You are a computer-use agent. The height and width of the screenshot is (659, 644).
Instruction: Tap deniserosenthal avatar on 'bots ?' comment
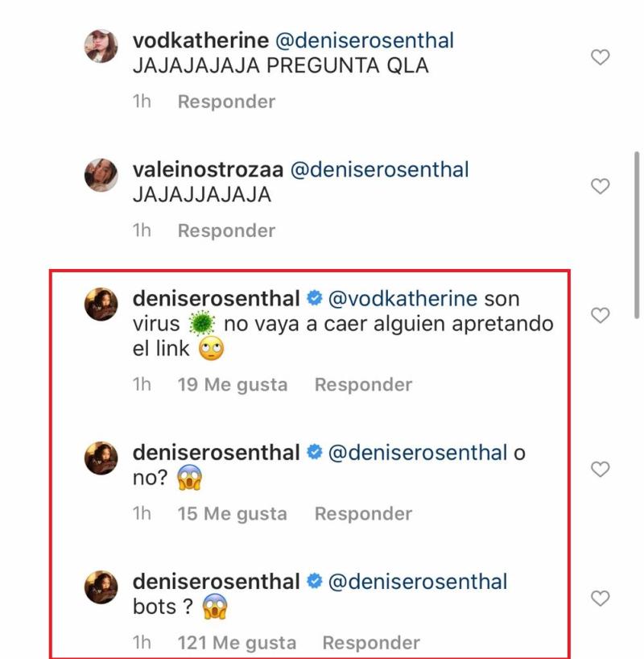coord(101,586)
